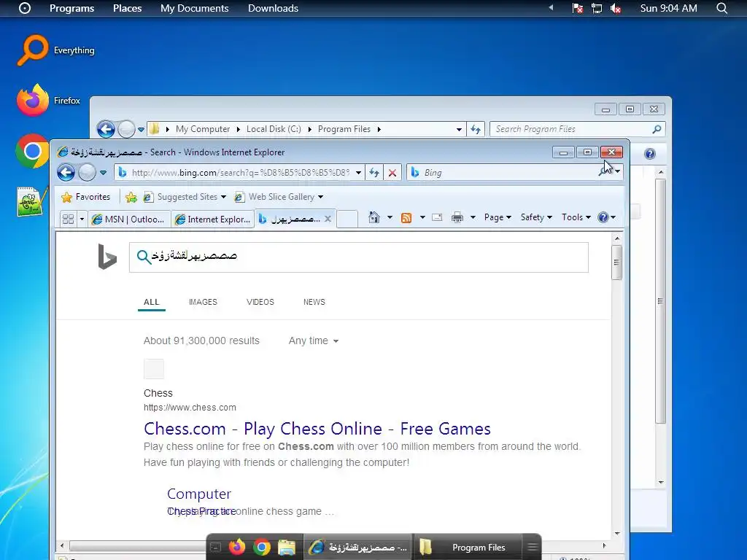The height and width of the screenshot is (560, 747).
Task: Open the Page menu dropdown
Action: (498, 217)
